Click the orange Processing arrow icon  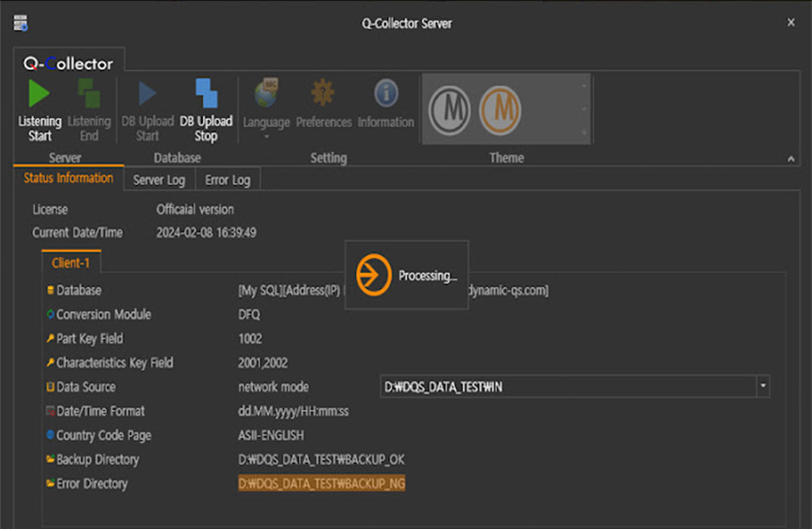tap(373, 275)
